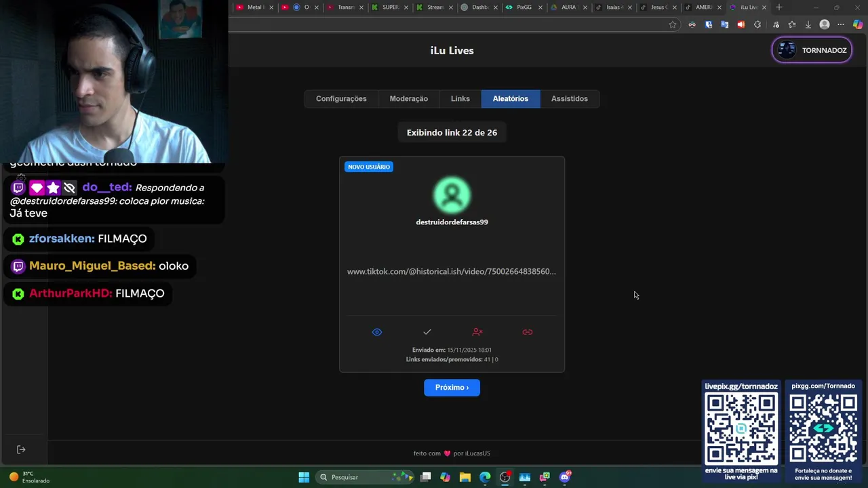Switch to Links tab
The height and width of the screenshot is (488, 868).
pos(460,99)
